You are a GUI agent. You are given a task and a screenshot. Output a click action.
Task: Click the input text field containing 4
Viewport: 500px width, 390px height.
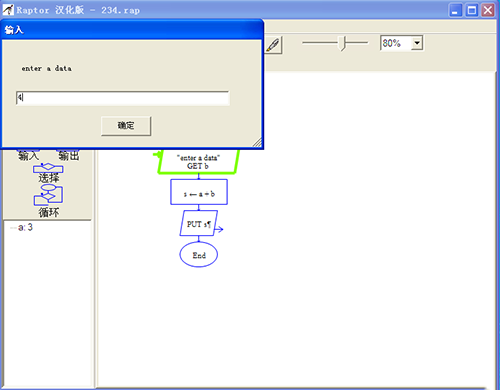click(x=123, y=98)
